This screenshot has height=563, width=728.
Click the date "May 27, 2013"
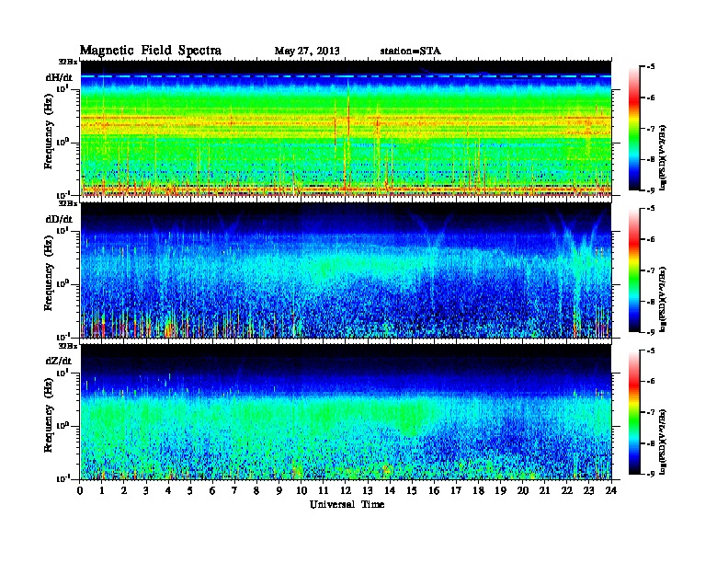307,52
